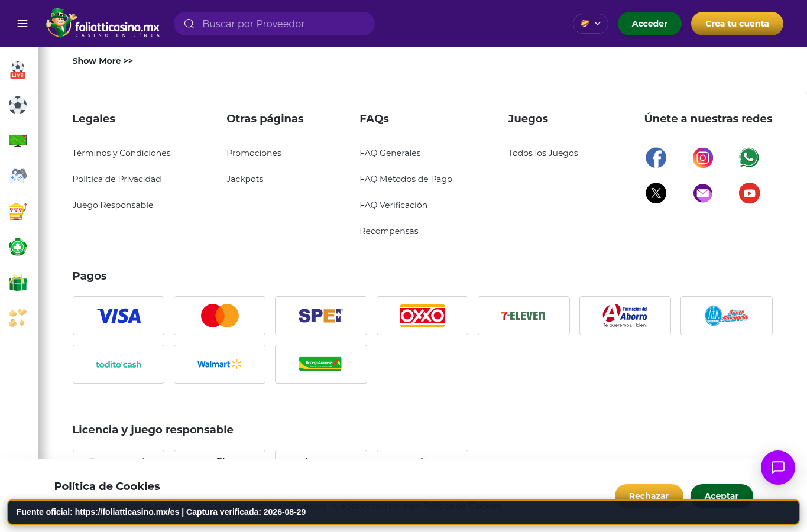Reject cookies with Rechazar

pyautogui.click(x=649, y=495)
